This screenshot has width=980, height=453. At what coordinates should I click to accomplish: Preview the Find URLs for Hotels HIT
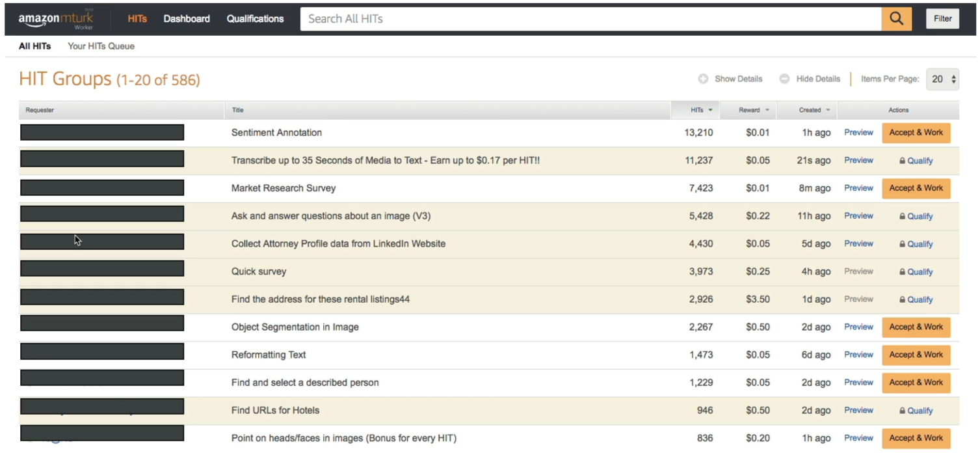[x=858, y=411]
